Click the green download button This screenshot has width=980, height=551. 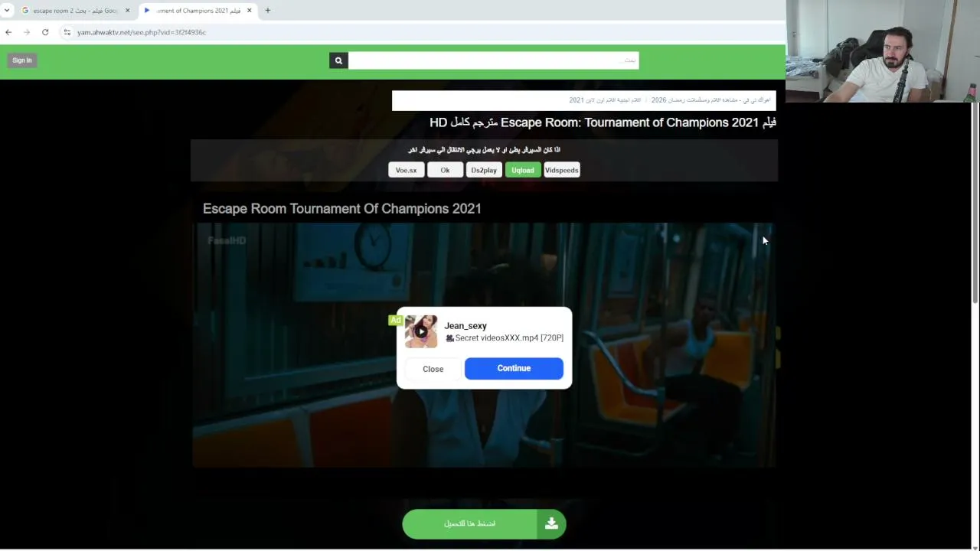coord(484,524)
